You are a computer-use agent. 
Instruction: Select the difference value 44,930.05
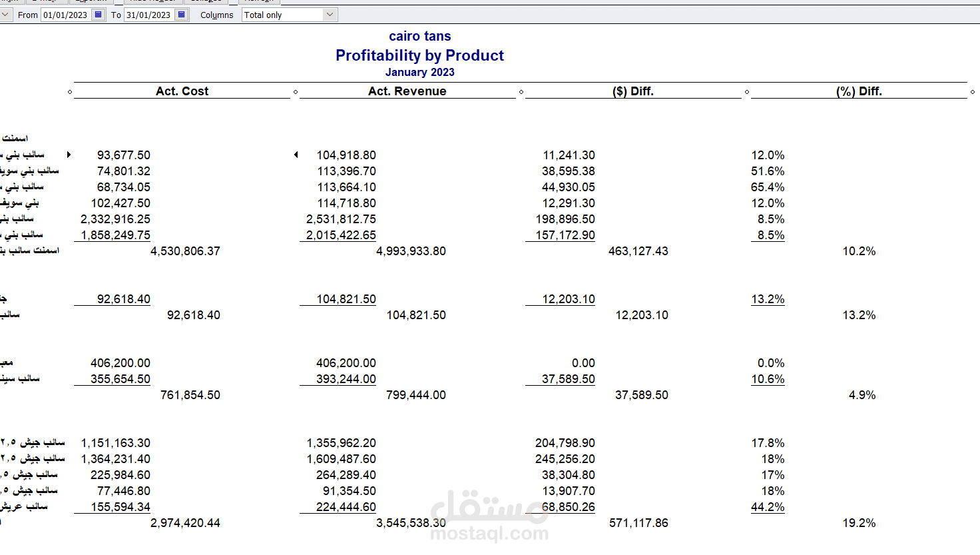click(569, 187)
